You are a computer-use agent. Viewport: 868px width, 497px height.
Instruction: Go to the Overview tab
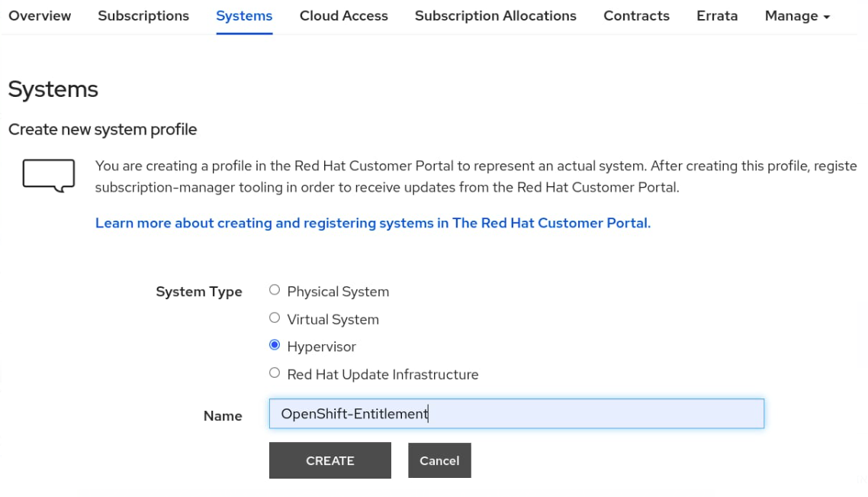(40, 16)
